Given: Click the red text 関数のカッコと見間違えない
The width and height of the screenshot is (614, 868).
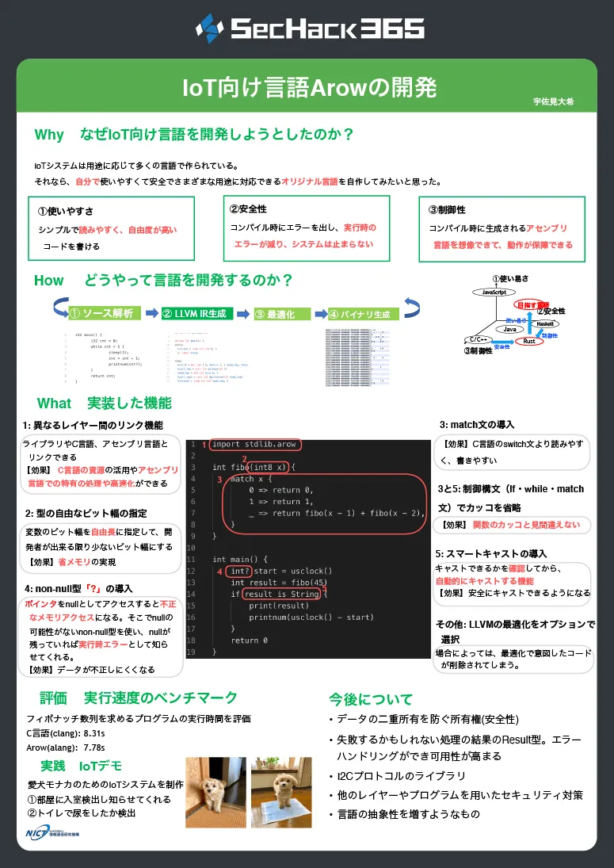Looking at the screenshot, I should pos(526,525).
